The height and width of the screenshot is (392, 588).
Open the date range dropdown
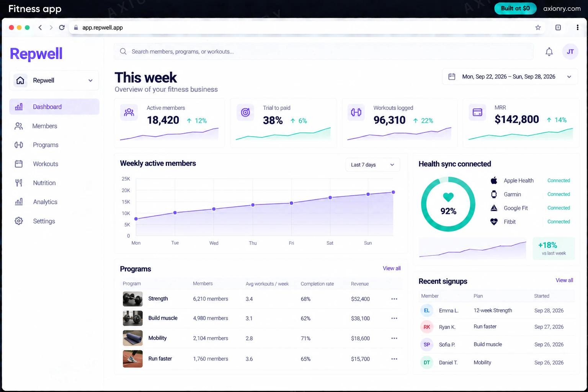click(510, 77)
